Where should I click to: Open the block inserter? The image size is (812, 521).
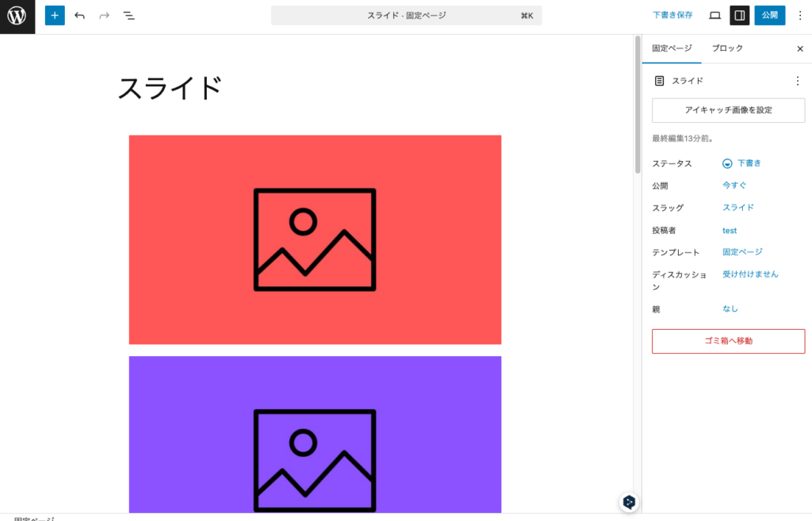[54, 15]
